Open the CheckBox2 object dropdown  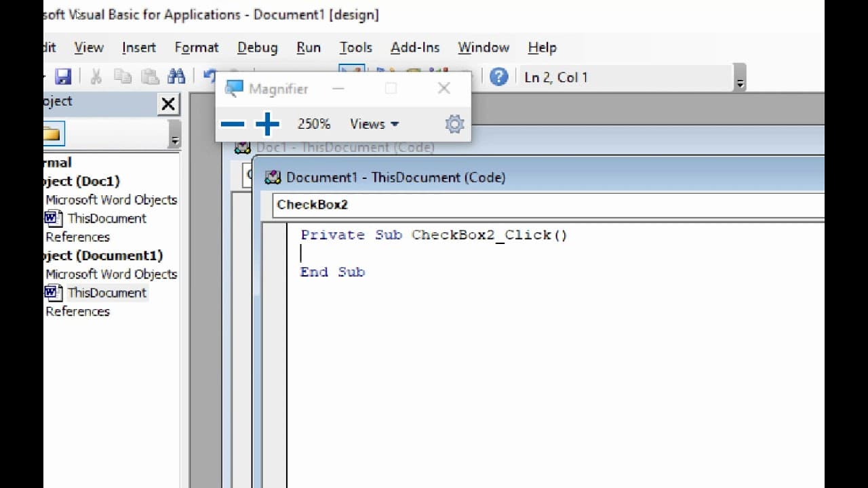tap(548, 205)
